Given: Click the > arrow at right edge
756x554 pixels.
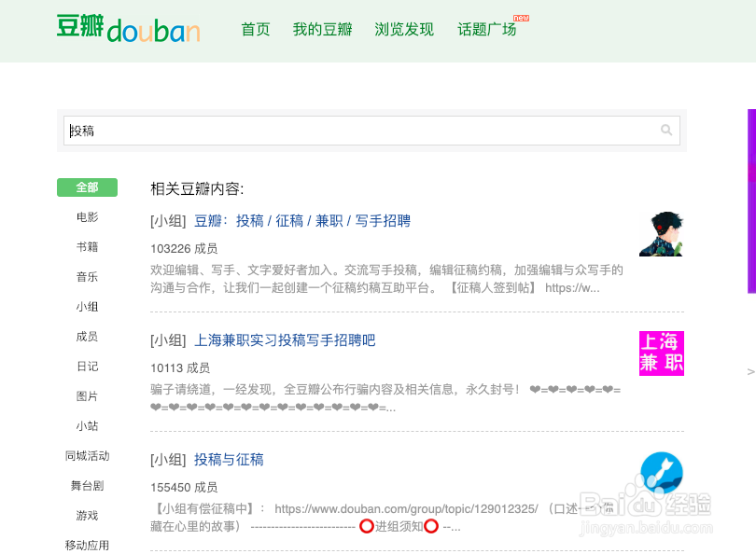Looking at the screenshot, I should coord(750,371).
